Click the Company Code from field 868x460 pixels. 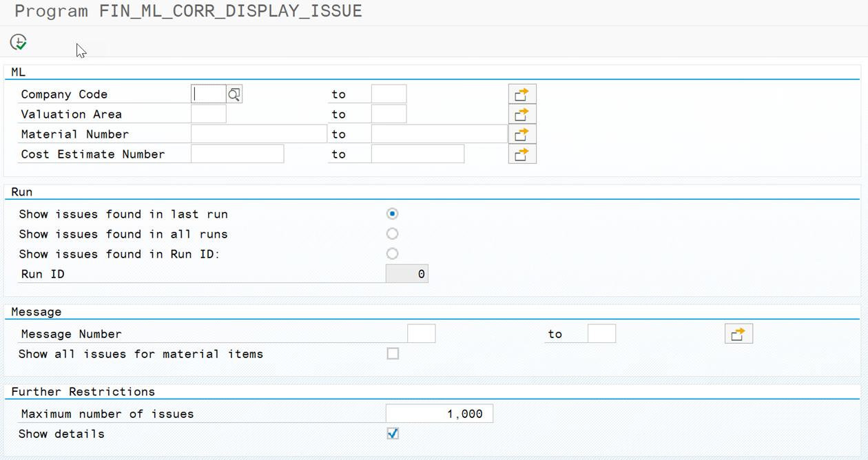pos(209,94)
